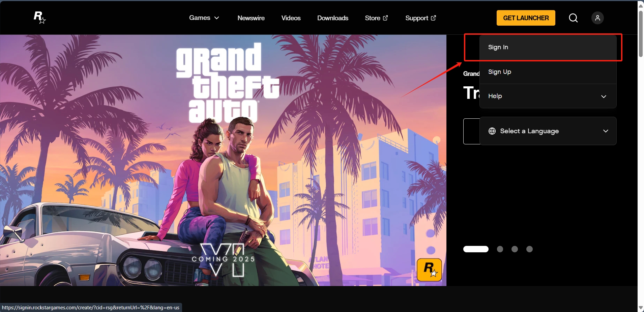Viewport: 644px width, 312px height.
Task: Select the third carousel dot indicator
Action: click(x=515, y=249)
